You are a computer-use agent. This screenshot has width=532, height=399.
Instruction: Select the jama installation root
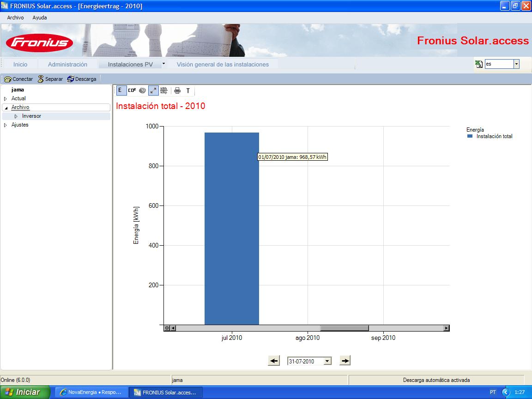17,90
